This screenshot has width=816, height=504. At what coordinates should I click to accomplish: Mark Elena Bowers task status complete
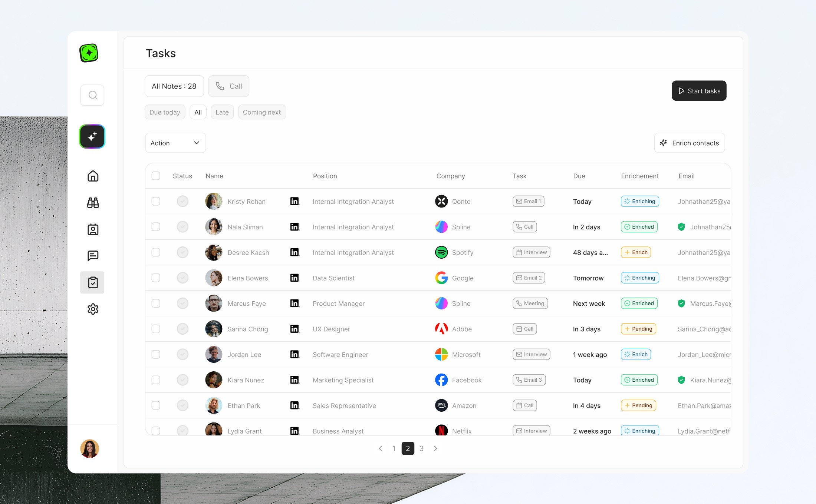click(x=182, y=278)
